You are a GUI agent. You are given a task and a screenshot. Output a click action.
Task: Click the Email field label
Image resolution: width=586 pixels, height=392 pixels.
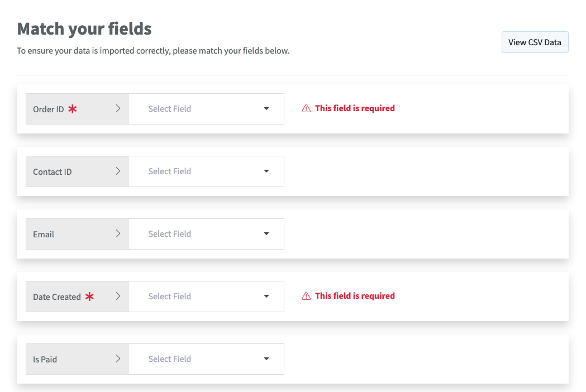tap(44, 235)
